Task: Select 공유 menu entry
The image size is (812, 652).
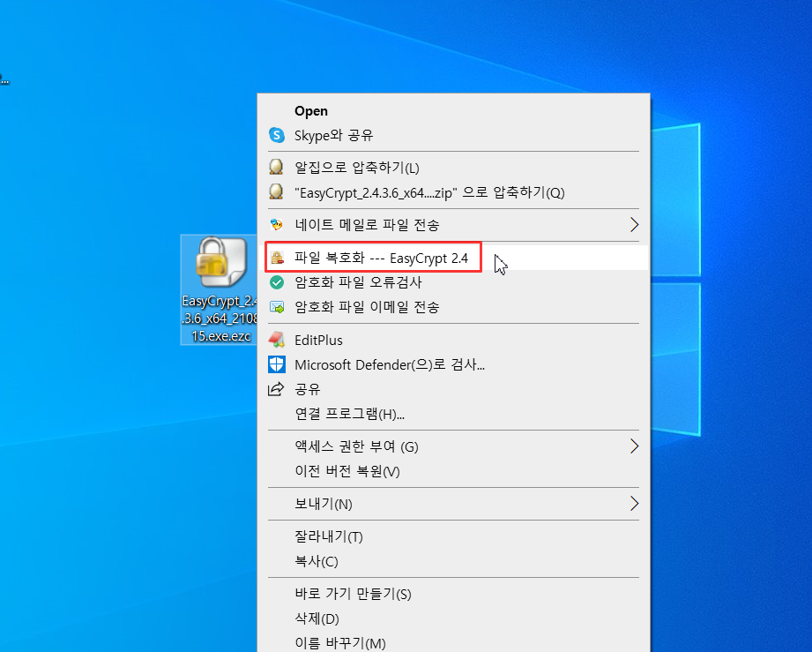Action: (453, 389)
